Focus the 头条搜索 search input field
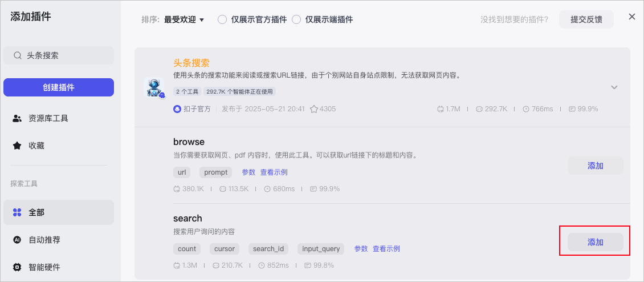The height and width of the screenshot is (282, 644). pyautogui.click(x=59, y=55)
